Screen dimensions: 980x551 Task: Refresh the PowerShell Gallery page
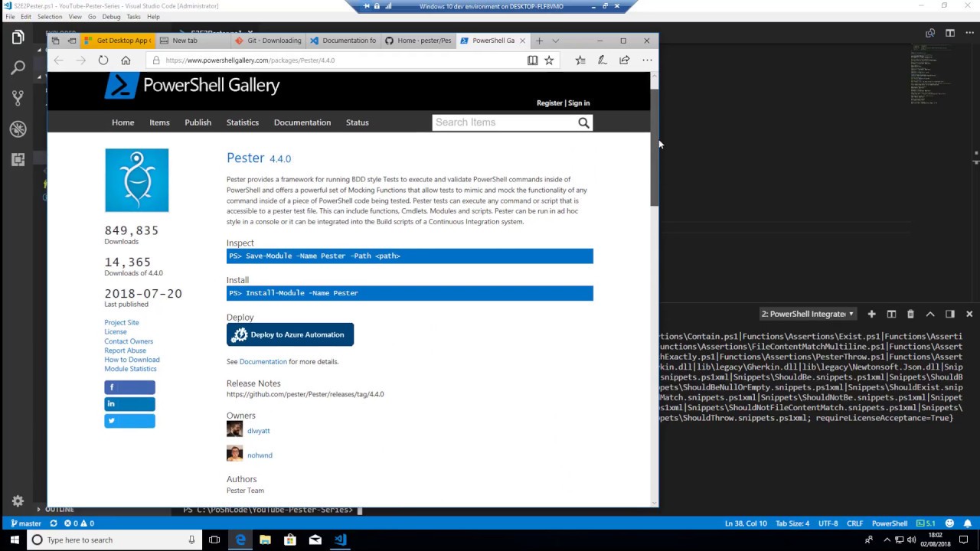(103, 60)
